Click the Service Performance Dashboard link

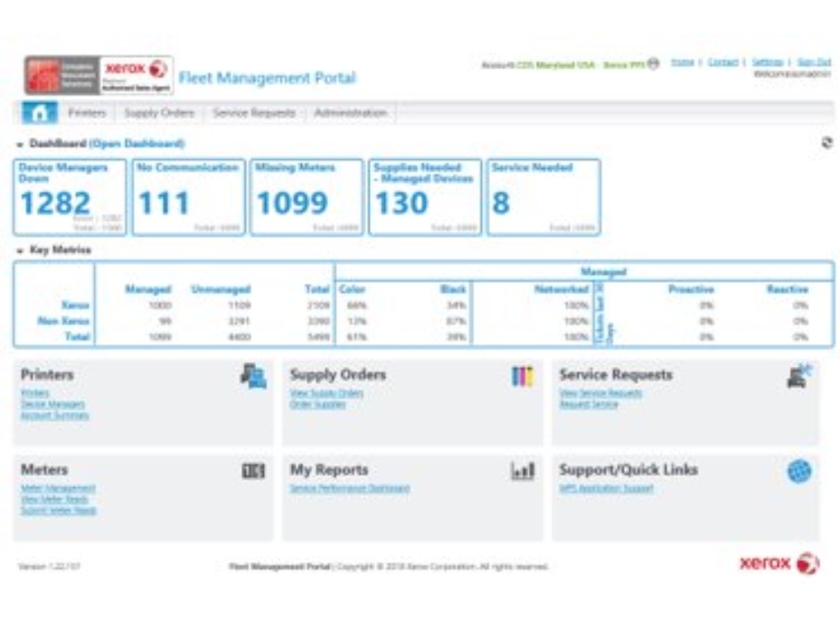click(x=350, y=489)
